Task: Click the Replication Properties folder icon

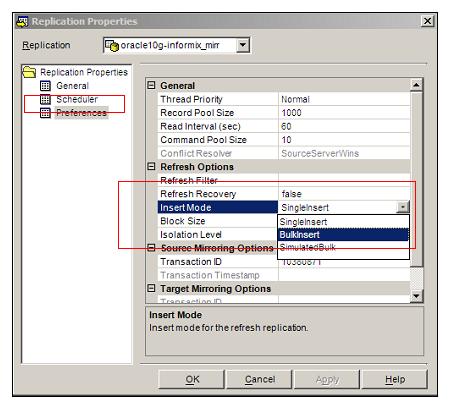Action: click(x=29, y=72)
